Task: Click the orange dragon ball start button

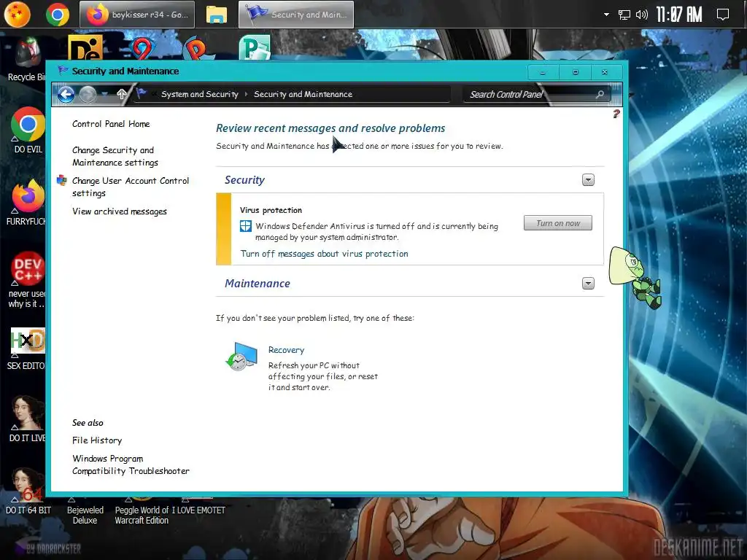Action: pyautogui.click(x=18, y=15)
